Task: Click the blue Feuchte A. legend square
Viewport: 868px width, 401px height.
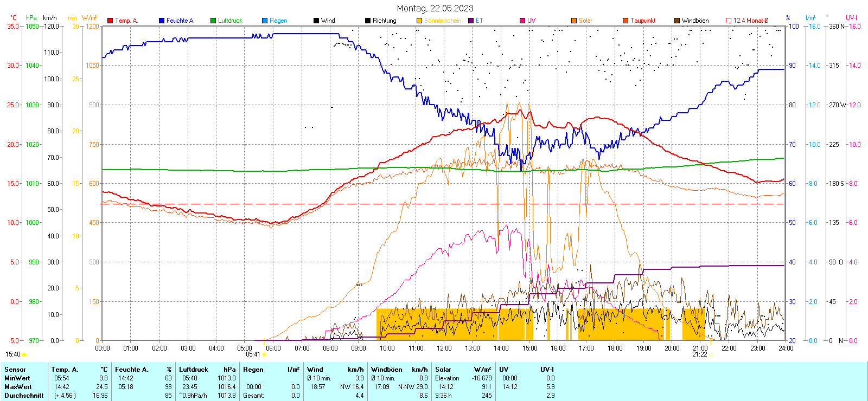Action: tap(162, 21)
